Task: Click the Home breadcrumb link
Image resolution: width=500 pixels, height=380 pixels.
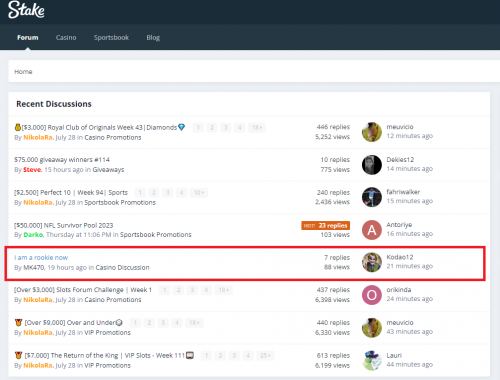Action: (23, 71)
